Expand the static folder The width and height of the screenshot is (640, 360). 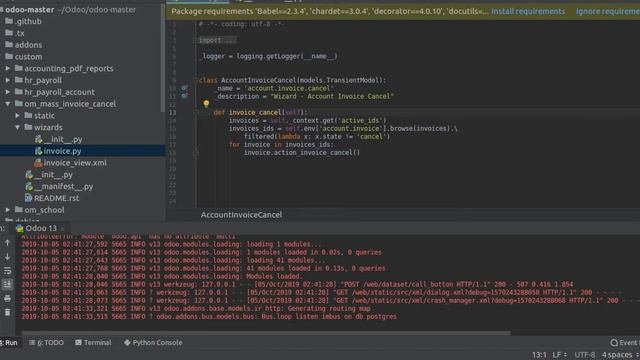coord(18,116)
